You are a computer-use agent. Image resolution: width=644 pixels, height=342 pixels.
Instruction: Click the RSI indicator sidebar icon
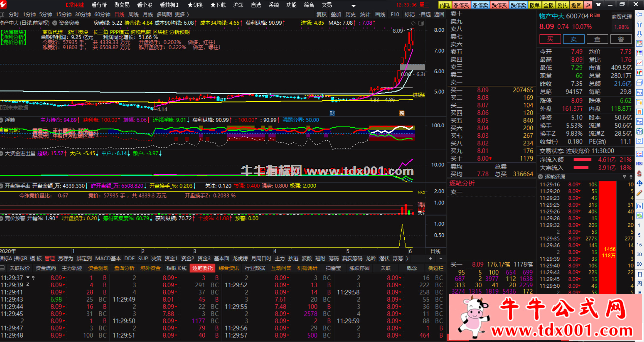click(639, 163)
